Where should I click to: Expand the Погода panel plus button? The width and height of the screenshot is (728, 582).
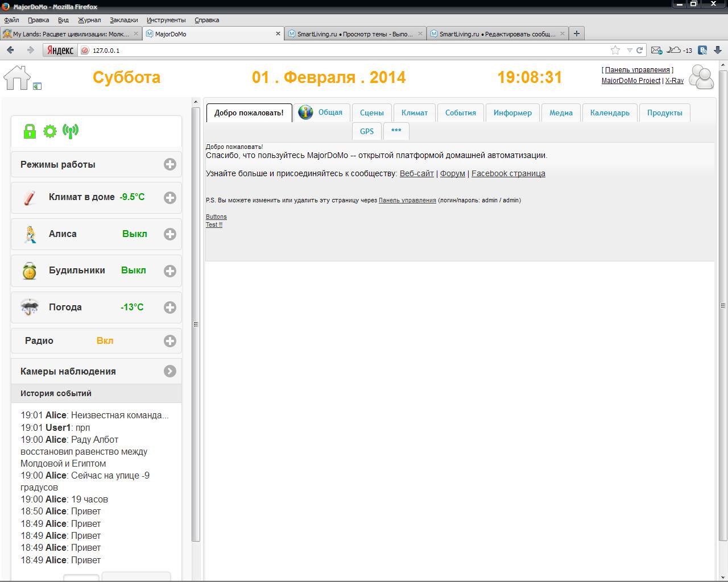click(169, 307)
